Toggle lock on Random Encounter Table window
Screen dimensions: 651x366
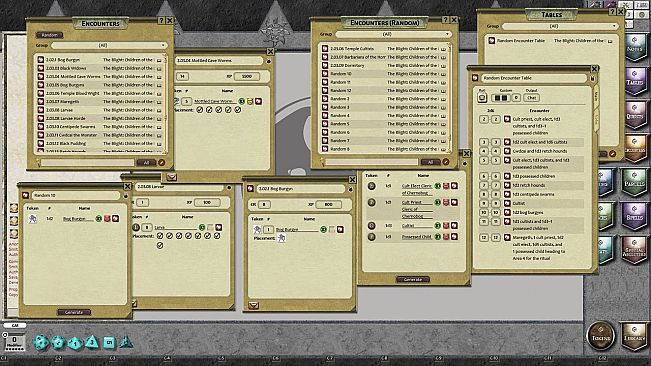pyautogui.click(x=592, y=78)
